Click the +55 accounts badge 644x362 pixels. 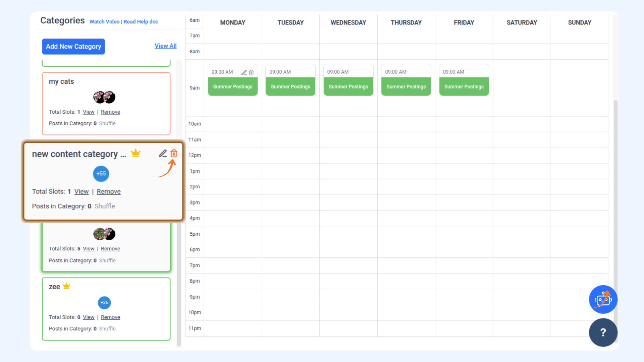(101, 174)
